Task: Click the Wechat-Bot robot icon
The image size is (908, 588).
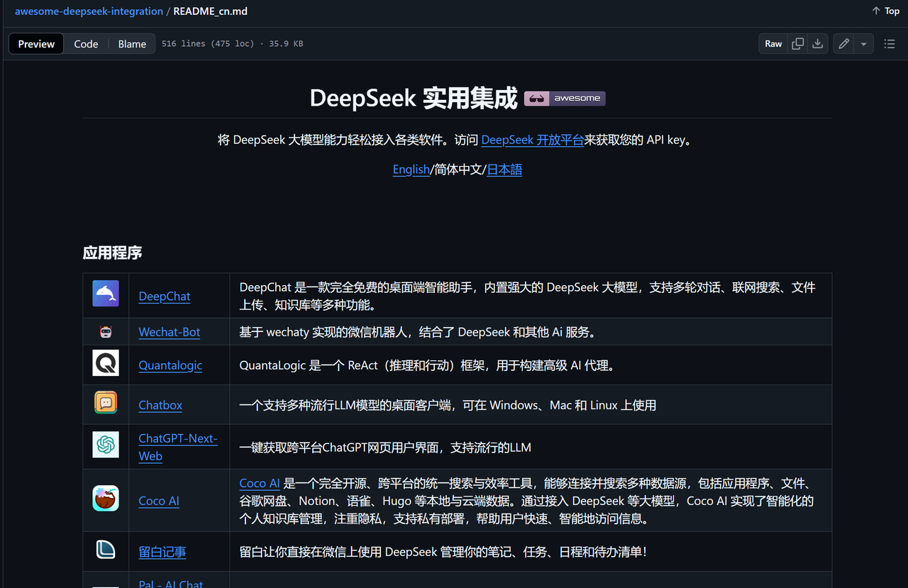Action: coord(106,331)
